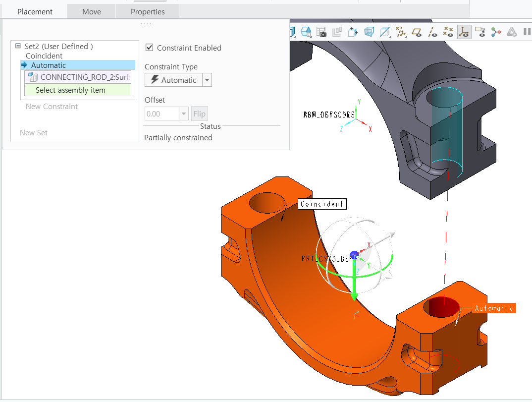Image resolution: width=532 pixels, height=402 pixels.
Task: Select the Coincident constraint entry
Action: pyautogui.click(x=44, y=56)
